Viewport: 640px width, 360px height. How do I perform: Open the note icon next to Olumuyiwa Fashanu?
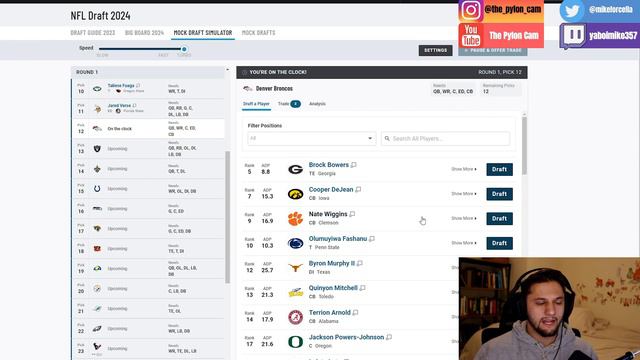point(372,239)
